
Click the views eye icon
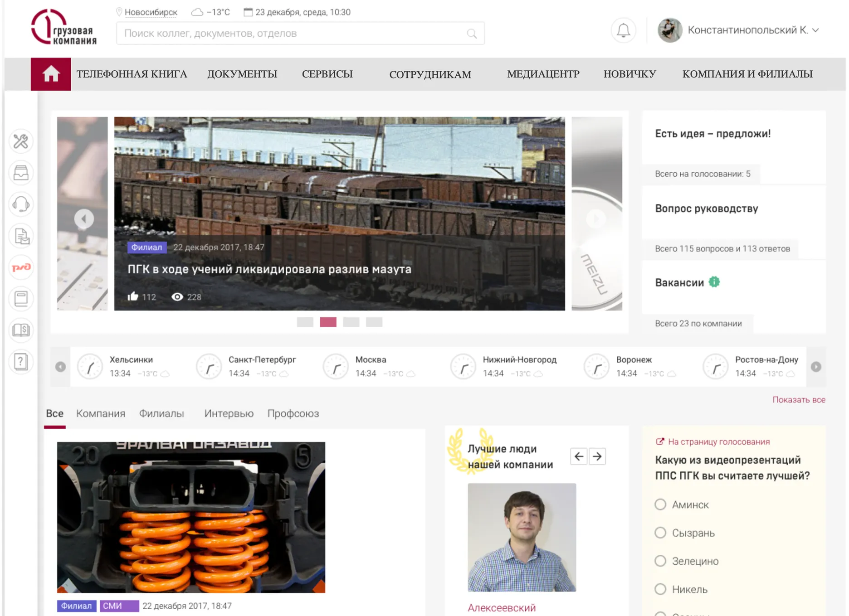tap(177, 297)
